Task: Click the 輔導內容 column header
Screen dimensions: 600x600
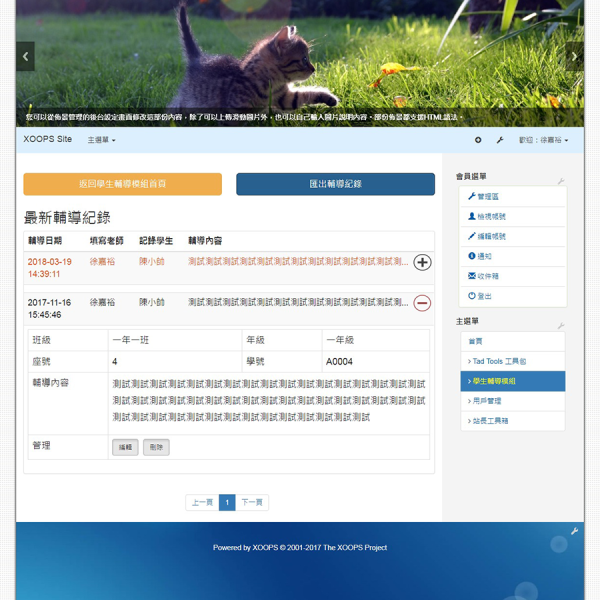Action: [x=205, y=241]
